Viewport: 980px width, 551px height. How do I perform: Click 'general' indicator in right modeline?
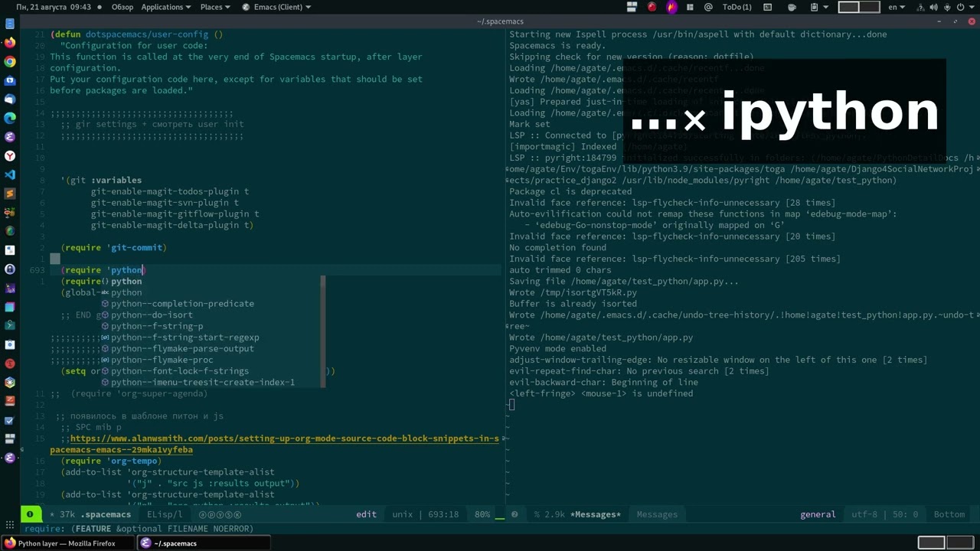(x=818, y=514)
